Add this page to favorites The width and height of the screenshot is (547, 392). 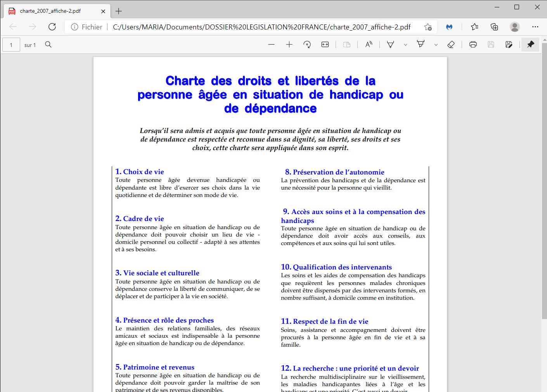(428, 27)
